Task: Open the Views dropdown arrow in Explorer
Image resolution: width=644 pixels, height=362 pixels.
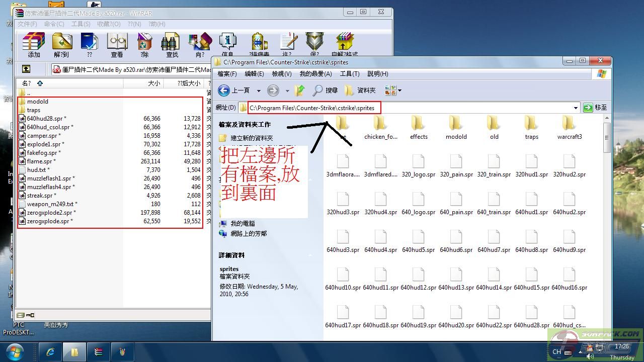Action: [399, 91]
